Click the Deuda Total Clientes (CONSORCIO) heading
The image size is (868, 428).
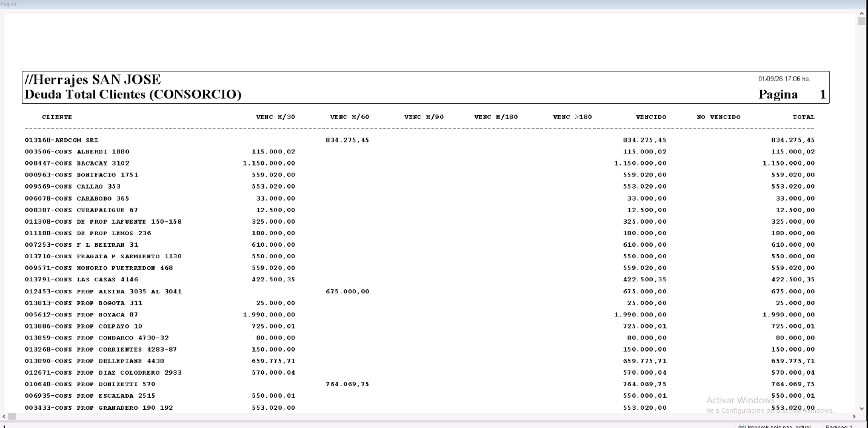click(133, 95)
